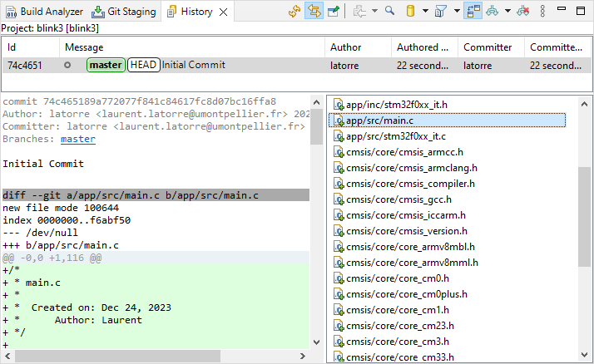This screenshot has height=364, width=594.
Task: Click the Committer column header
Action: pos(492,47)
